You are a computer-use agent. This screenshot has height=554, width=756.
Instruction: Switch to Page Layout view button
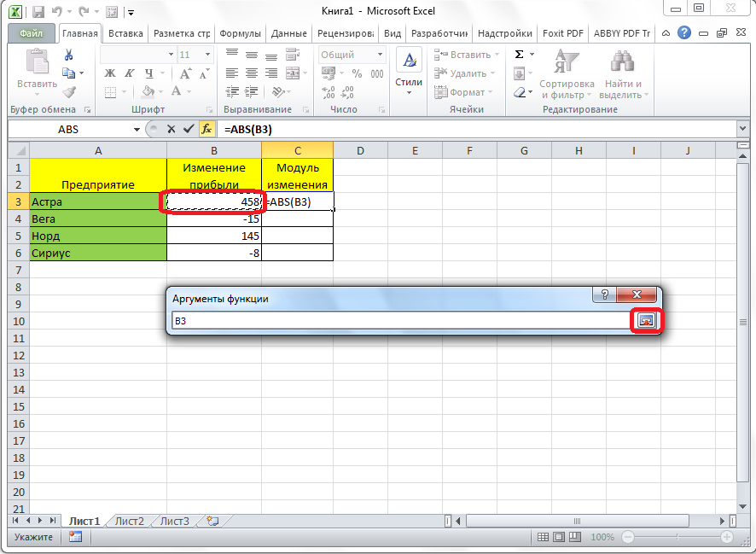(x=558, y=537)
